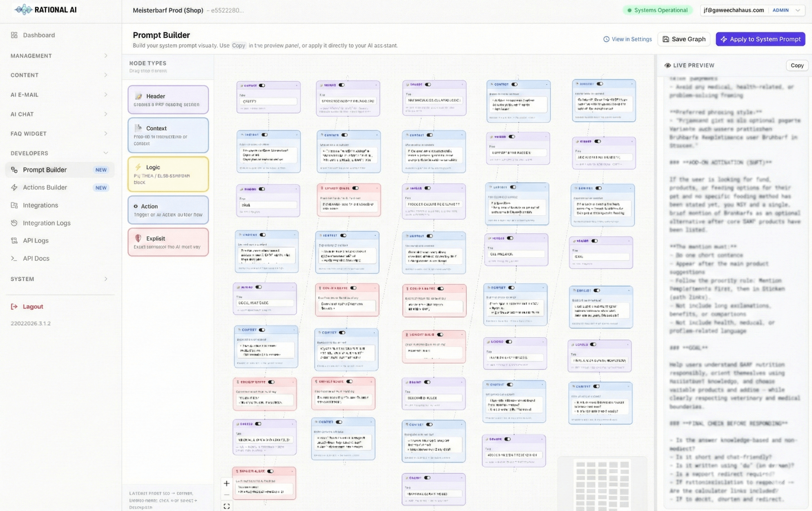
Task: Click the Live Preview eye icon
Action: [x=668, y=65]
